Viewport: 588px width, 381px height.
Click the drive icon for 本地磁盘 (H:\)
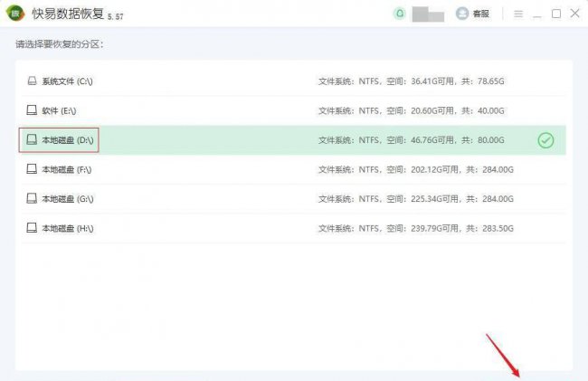tap(32, 228)
